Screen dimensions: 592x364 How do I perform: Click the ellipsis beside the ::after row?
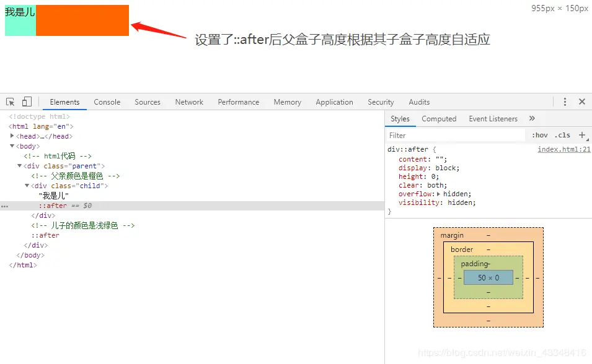[4, 206]
